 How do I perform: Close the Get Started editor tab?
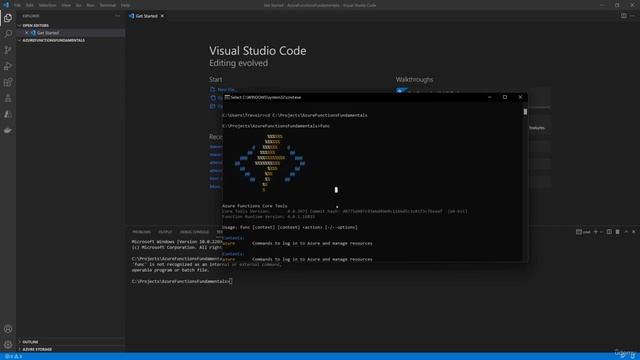162,16
